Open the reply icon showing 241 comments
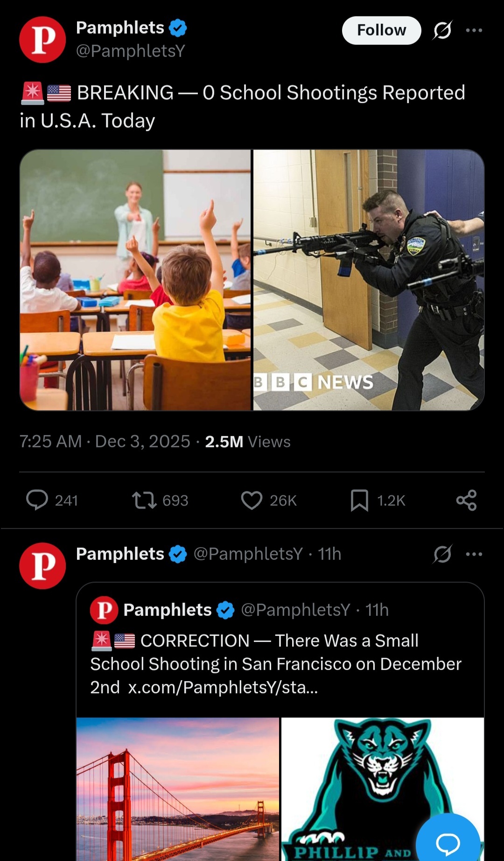This screenshot has height=861, width=504. 37,500
